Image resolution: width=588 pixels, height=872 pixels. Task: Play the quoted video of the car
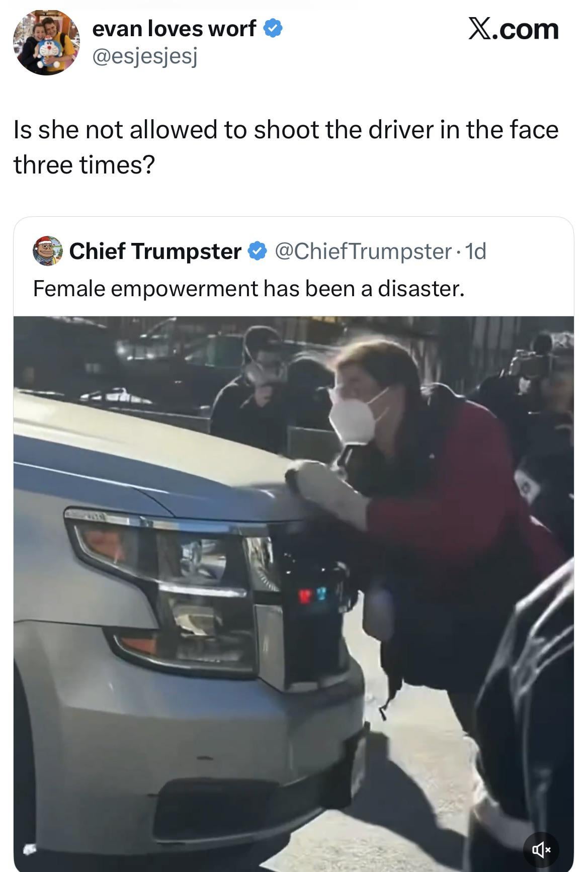point(294,593)
